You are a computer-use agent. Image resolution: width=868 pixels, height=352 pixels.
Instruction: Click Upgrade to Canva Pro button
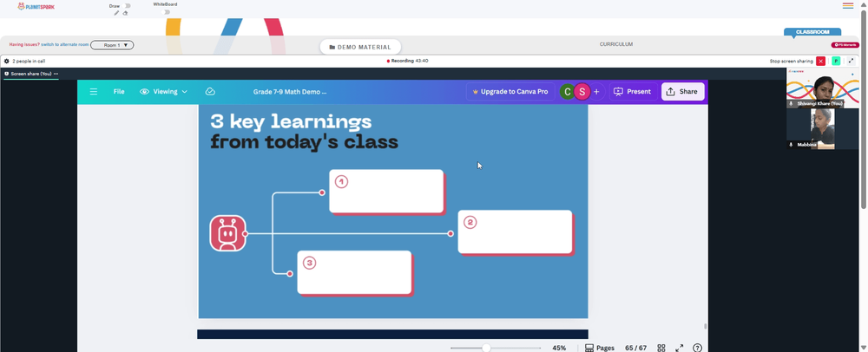510,92
